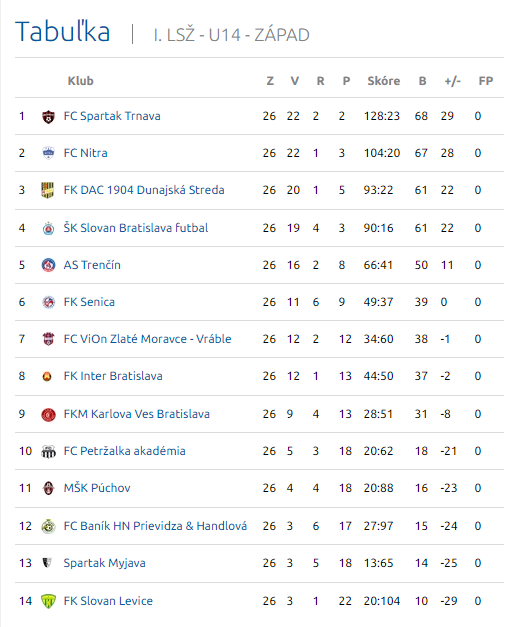The width and height of the screenshot is (518, 627).
Task: Click the FC Nitra club logo
Action: (48, 153)
